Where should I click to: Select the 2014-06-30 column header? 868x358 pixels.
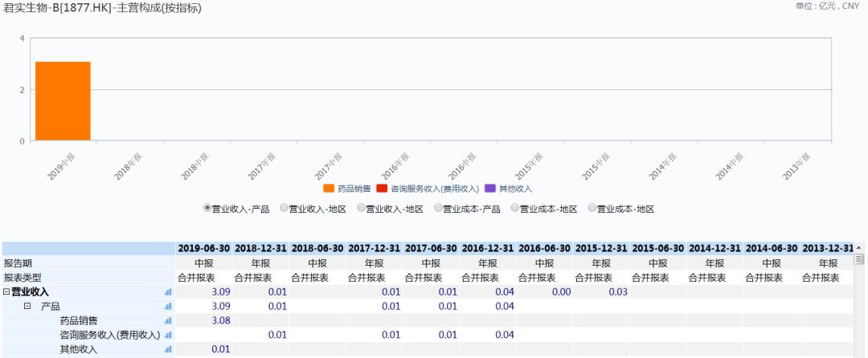point(772,249)
